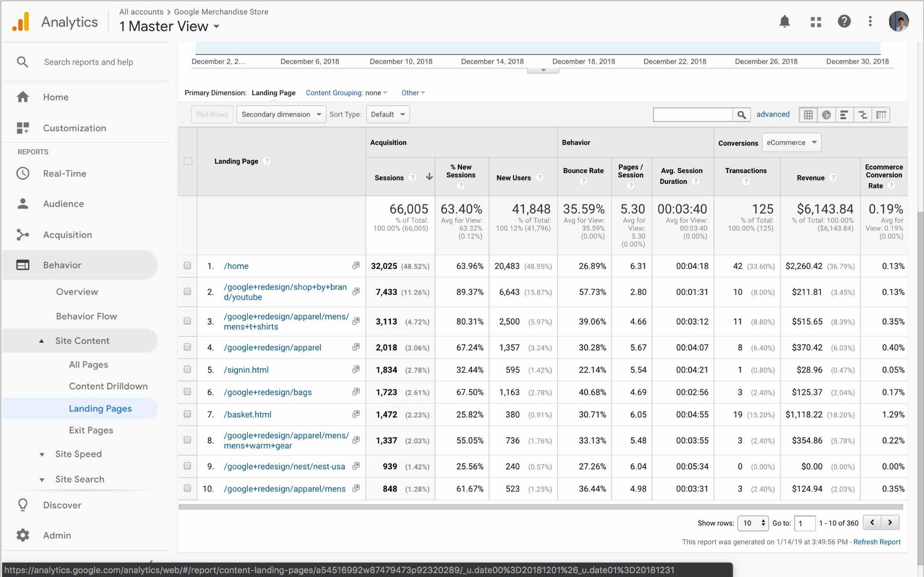
Task: Select the data table view icon
Action: click(808, 115)
